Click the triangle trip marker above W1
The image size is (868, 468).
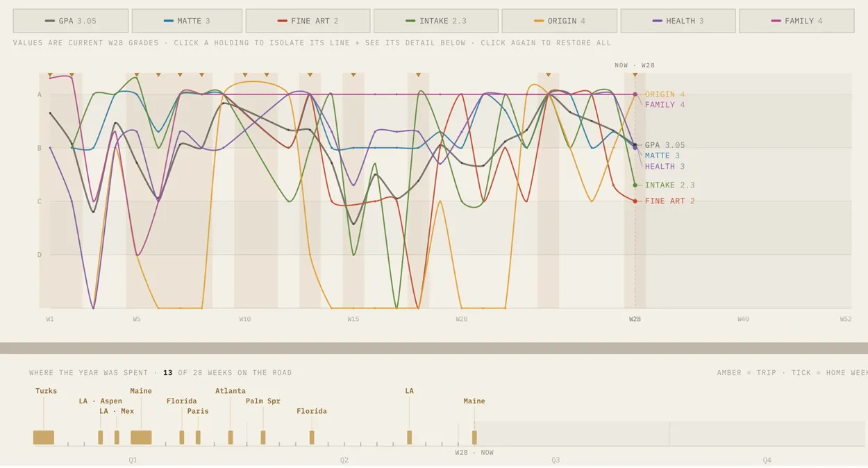pyautogui.click(x=50, y=74)
